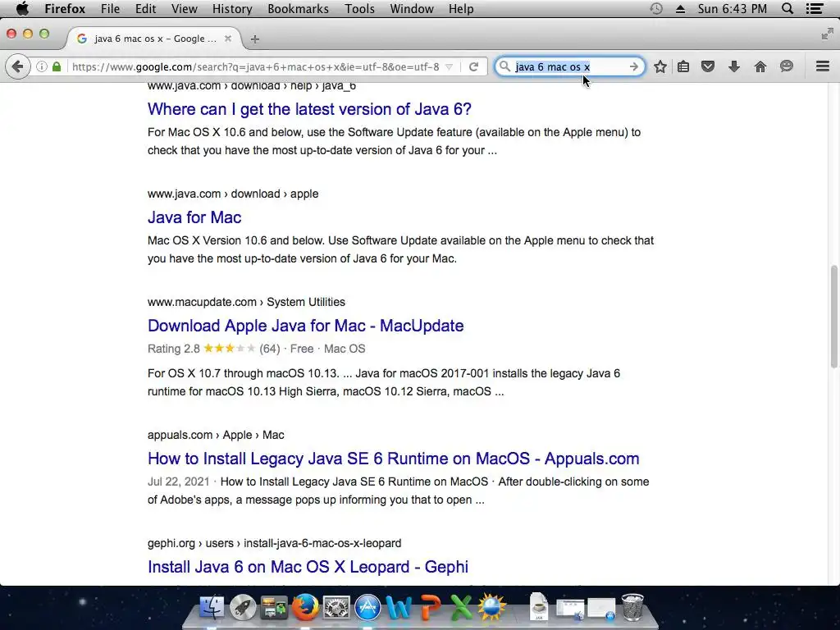840x630 pixels.
Task: Open the Tools menu
Action: [x=359, y=8]
